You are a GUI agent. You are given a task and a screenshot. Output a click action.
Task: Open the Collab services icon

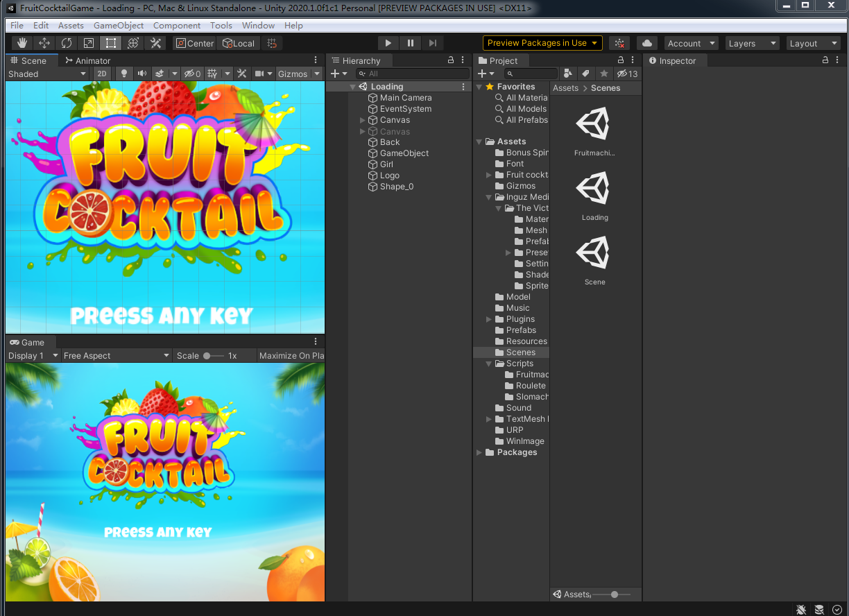pyautogui.click(x=619, y=43)
